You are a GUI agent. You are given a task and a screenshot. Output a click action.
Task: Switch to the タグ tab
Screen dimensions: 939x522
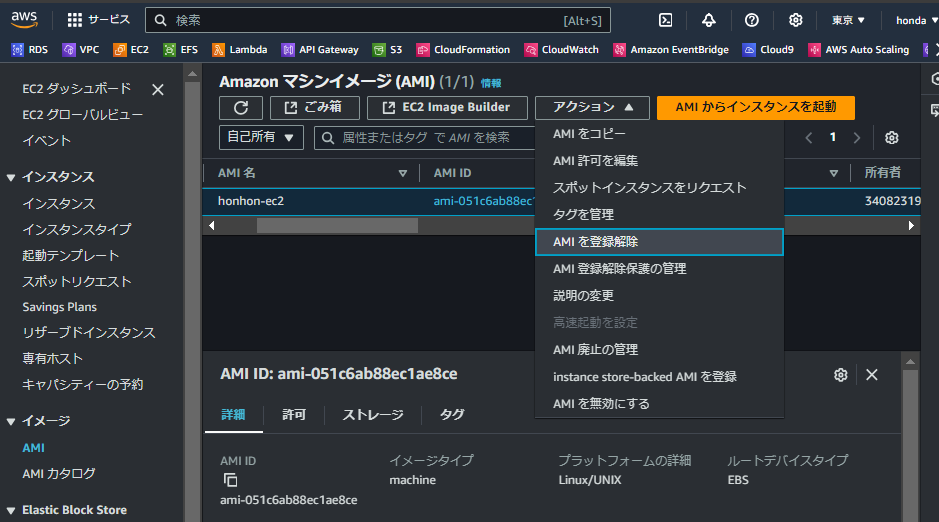452,414
